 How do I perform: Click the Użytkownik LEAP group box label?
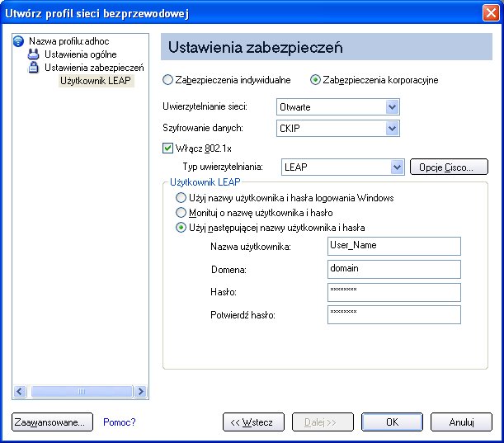point(205,182)
